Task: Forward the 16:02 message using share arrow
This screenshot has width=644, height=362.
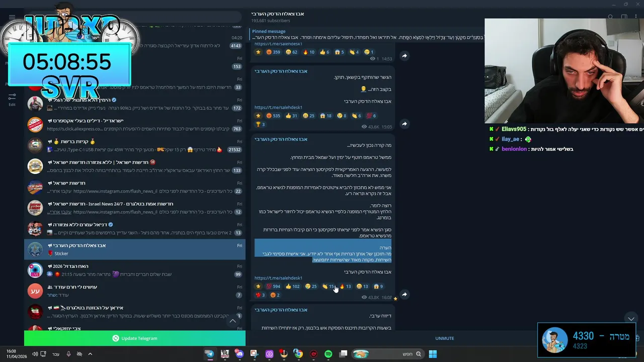Action: [404, 295]
